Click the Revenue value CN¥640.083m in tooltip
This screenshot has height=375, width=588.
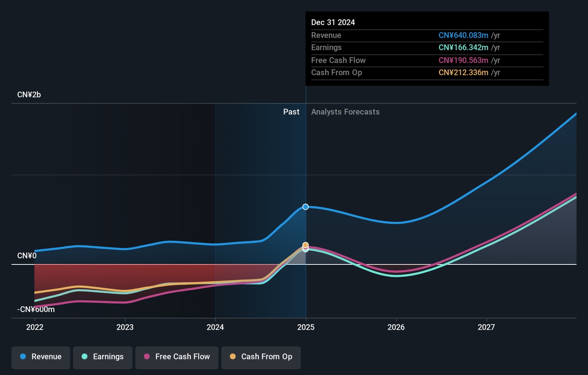click(x=463, y=36)
